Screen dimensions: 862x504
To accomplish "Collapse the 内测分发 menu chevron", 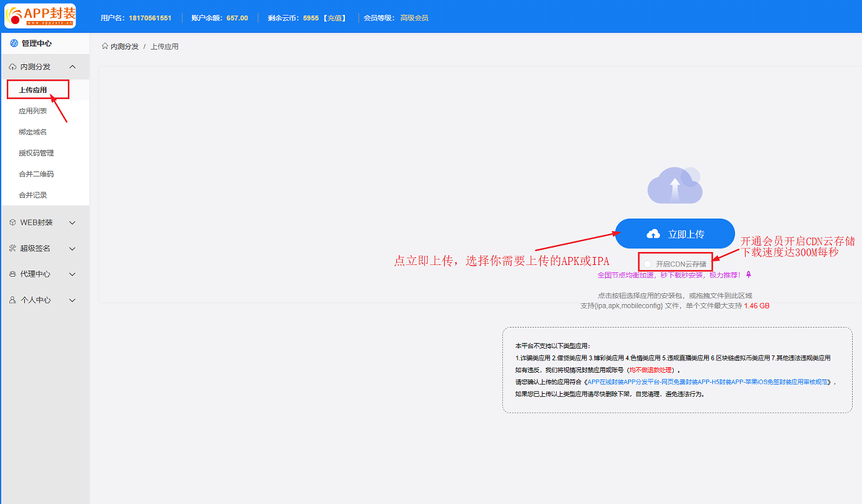I will pyautogui.click(x=72, y=67).
